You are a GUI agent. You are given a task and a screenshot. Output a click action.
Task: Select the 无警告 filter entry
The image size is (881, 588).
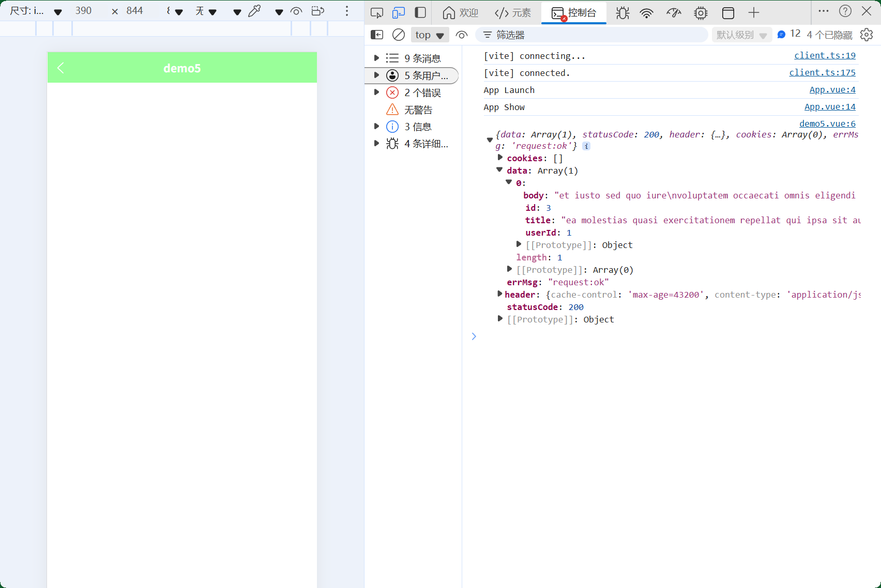[419, 109]
